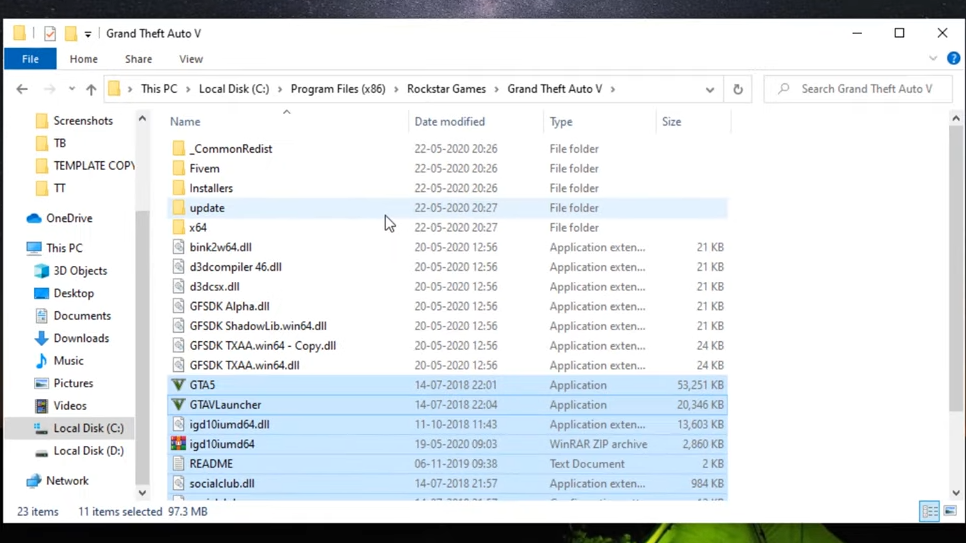Open the Customize Quick Access Toolbar dropdown
Image resolution: width=966 pixels, height=543 pixels.
[88, 34]
